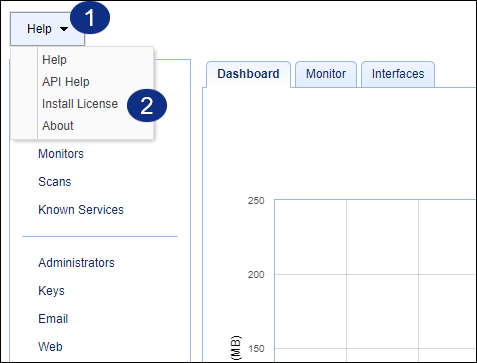Switch to the Monitor tab
The height and width of the screenshot is (363, 477).
point(326,74)
